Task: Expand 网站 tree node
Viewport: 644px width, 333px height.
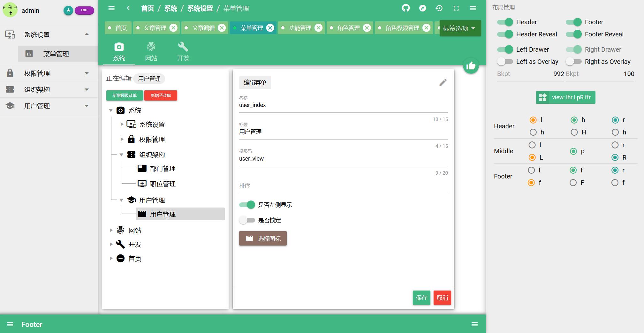Action: pyautogui.click(x=111, y=230)
